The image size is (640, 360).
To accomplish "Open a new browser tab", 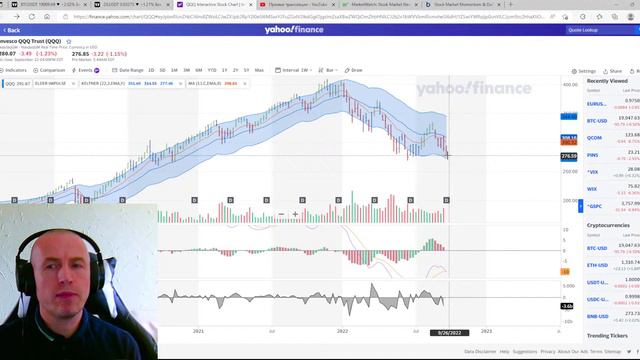I will click(511, 4).
